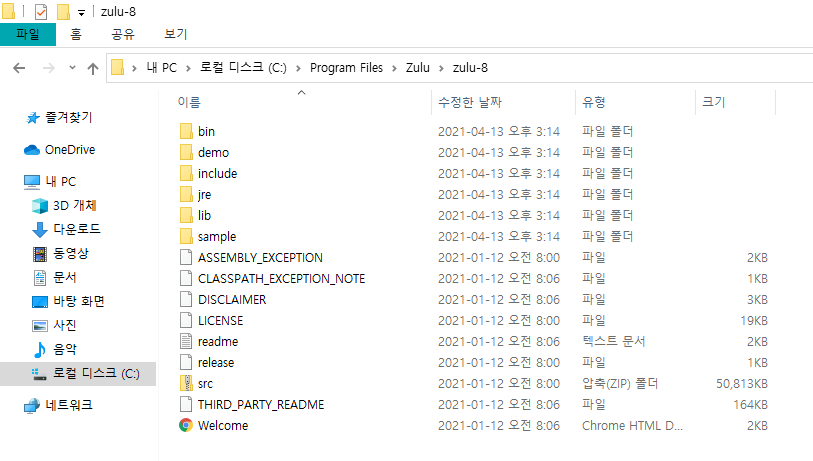Click Program Files breadcrumb
The height and width of the screenshot is (461, 813).
346,68
